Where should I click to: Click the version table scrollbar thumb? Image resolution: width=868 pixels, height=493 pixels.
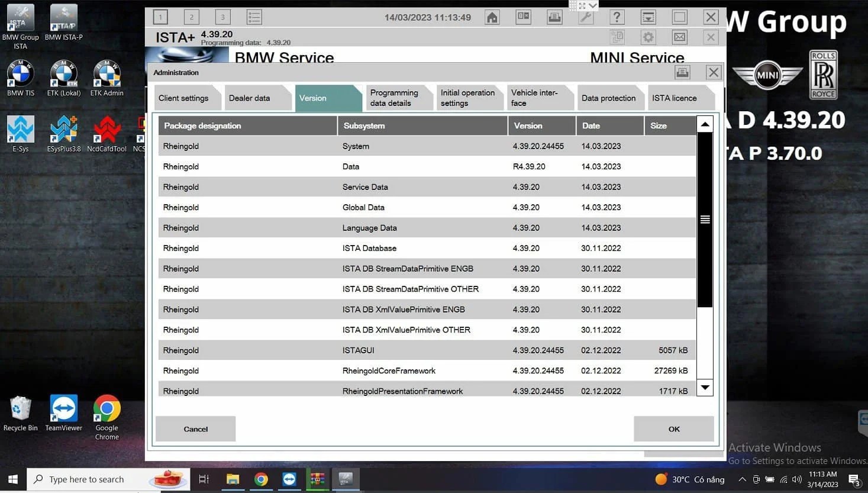705,220
